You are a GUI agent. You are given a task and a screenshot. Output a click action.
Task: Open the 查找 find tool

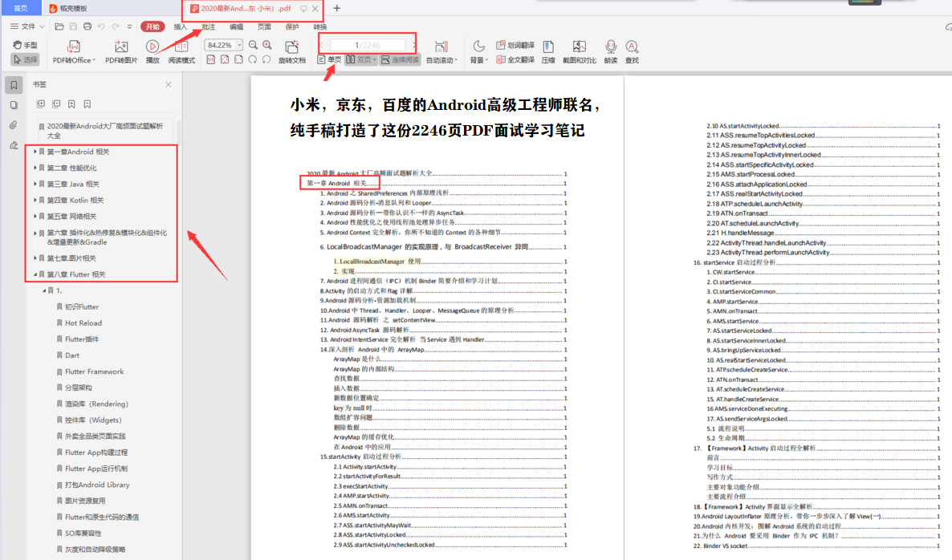point(632,51)
